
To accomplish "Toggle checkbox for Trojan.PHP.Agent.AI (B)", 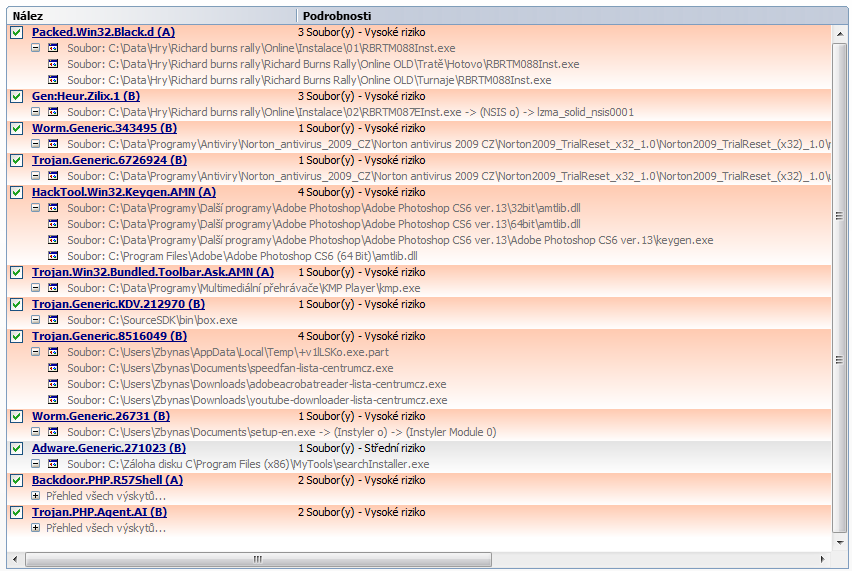I will pos(16,513).
